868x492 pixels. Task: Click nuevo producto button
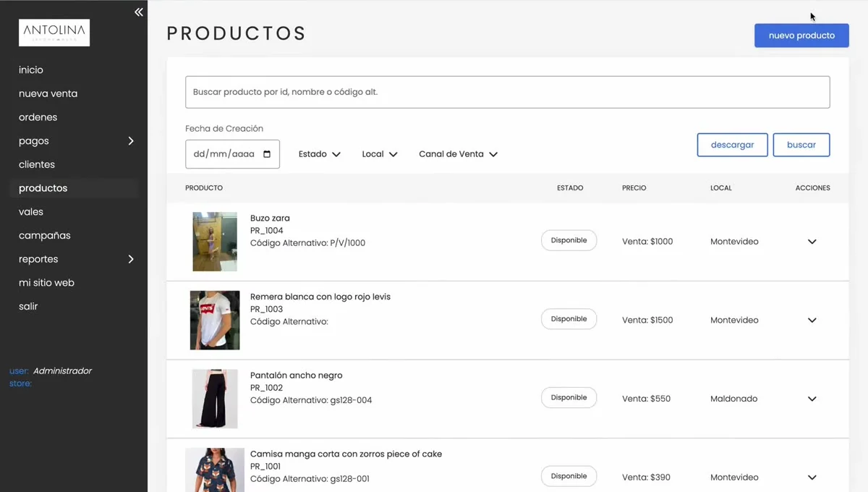click(801, 35)
